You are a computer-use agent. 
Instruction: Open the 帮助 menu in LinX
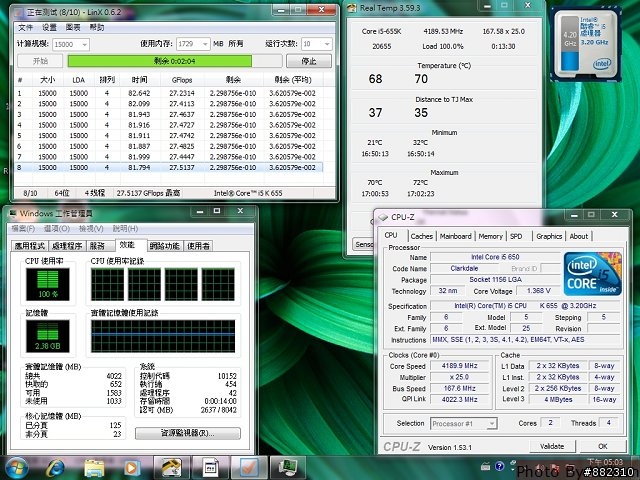coord(96,27)
